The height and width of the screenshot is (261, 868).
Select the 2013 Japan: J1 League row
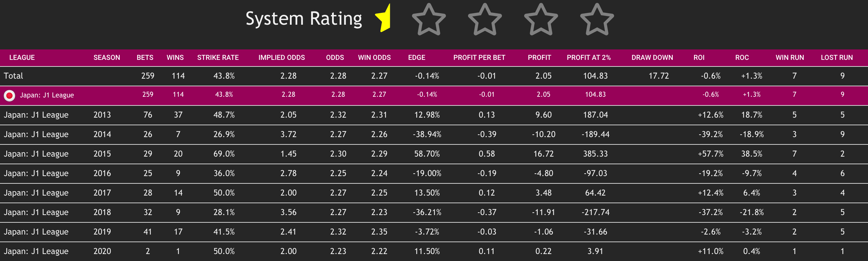point(434,115)
